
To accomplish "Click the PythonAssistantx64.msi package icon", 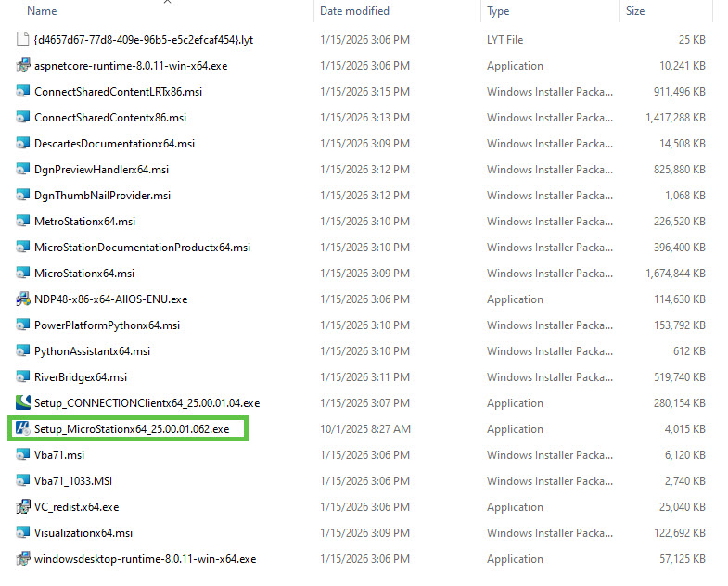I will point(23,351).
